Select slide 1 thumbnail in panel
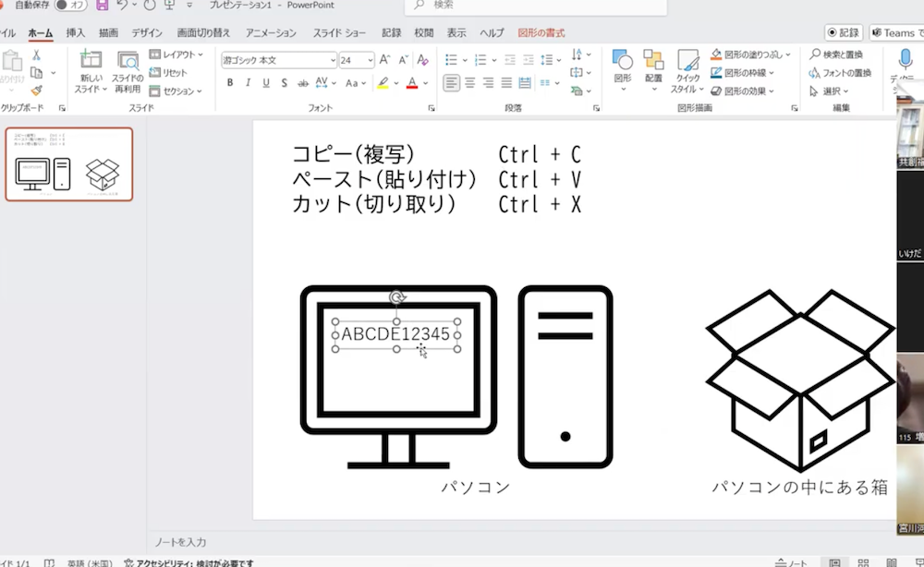 click(x=69, y=164)
